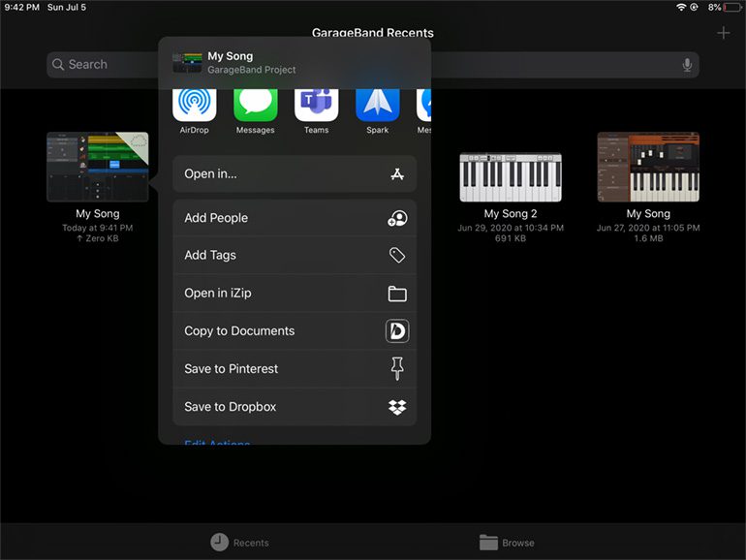Tap the microphone dictation icon
The height and width of the screenshot is (560, 746).
pos(687,65)
